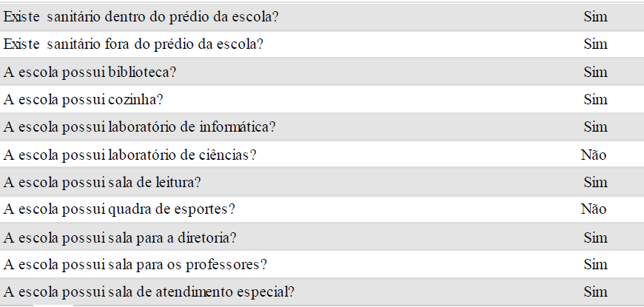Image resolution: width=644 pixels, height=307 pixels.
Task: Select the 'Sim' answer for laboratório de informática
Action: click(595, 126)
